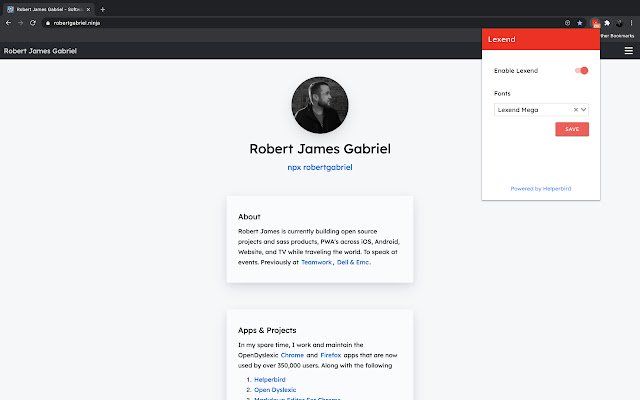Click the browser forward arrow

click(x=20, y=23)
